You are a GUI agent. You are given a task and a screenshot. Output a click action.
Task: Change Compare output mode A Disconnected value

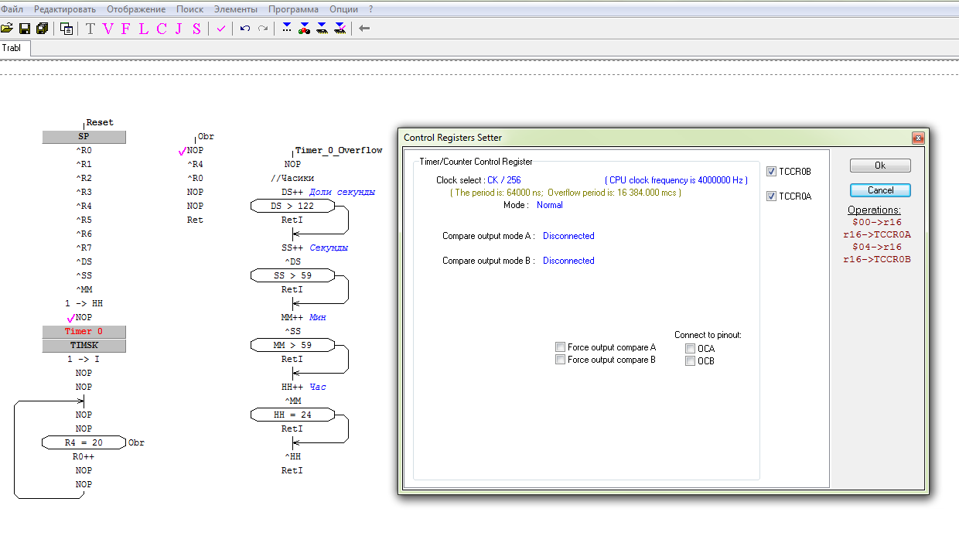[x=568, y=236]
